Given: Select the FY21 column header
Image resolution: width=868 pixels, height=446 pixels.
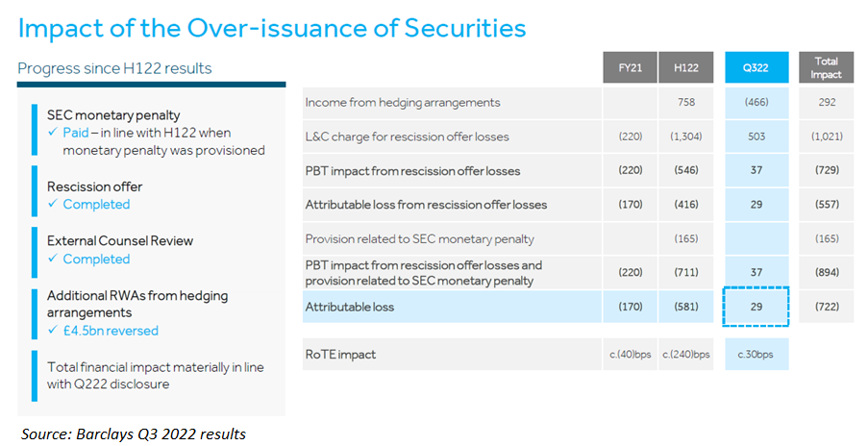Looking at the screenshot, I should 630,68.
